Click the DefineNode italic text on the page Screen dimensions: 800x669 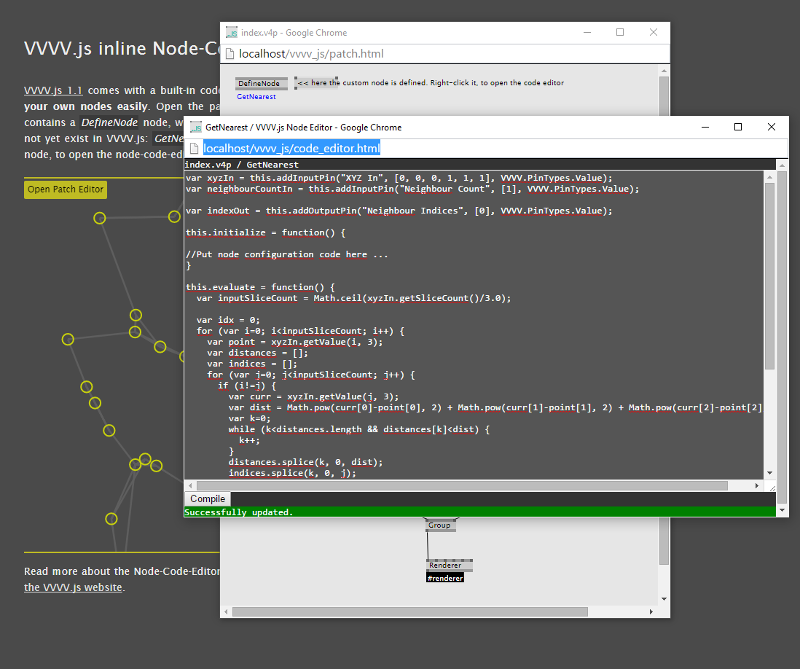point(109,122)
